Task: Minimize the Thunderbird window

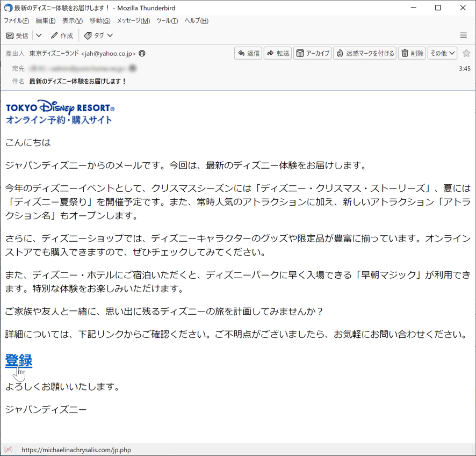Action: click(414, 8)
